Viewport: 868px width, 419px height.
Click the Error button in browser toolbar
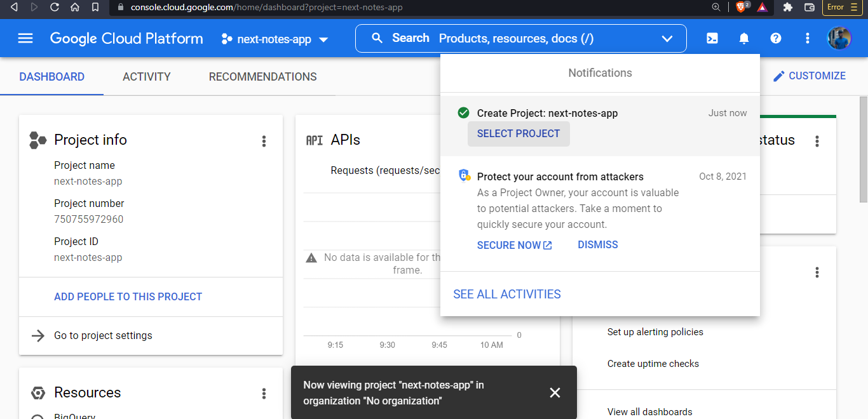(842, 7)
